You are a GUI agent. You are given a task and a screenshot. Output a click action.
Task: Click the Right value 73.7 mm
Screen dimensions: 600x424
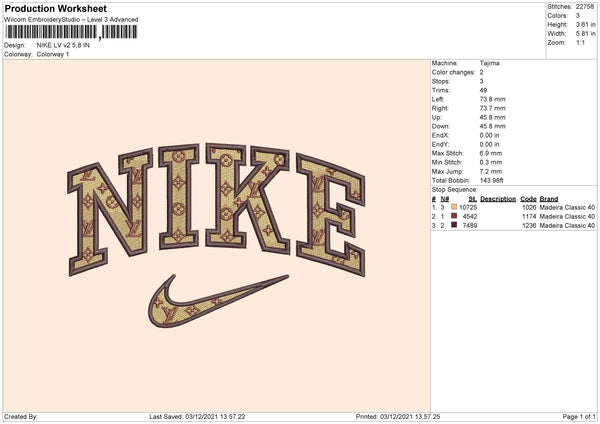point(492,108)
